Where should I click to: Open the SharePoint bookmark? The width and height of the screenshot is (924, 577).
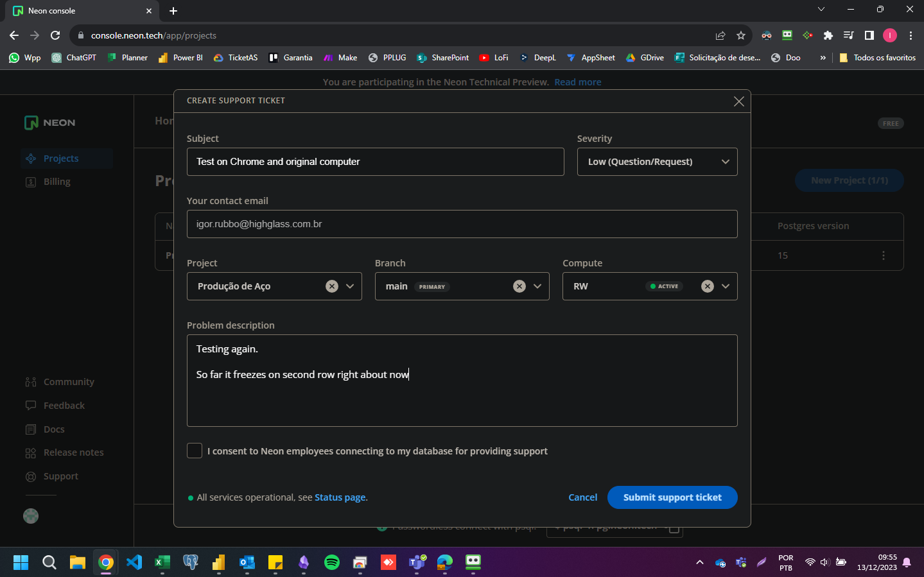tap(443, 58)
